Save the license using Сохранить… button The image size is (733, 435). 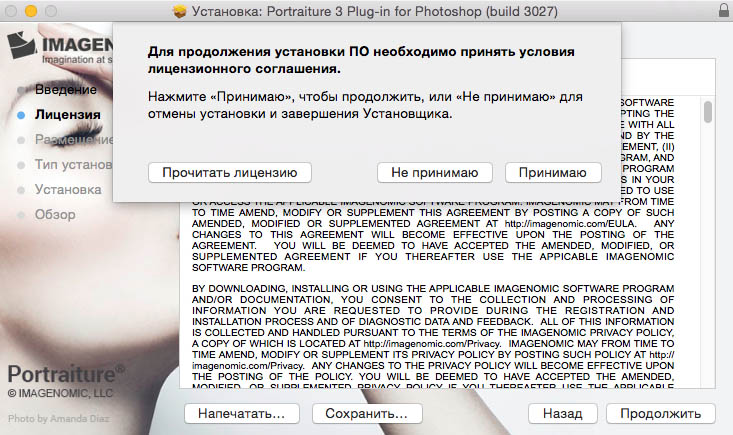tap(367, 414)
